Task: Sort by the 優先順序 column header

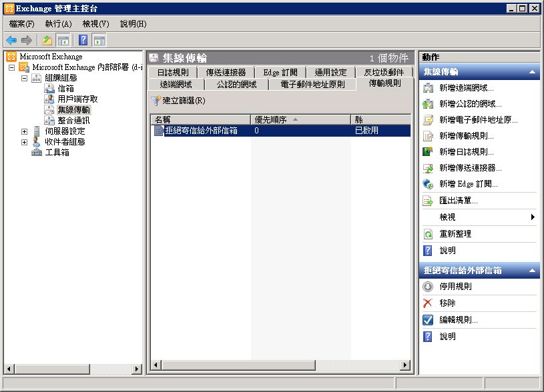Action: [x=300, y=120]
